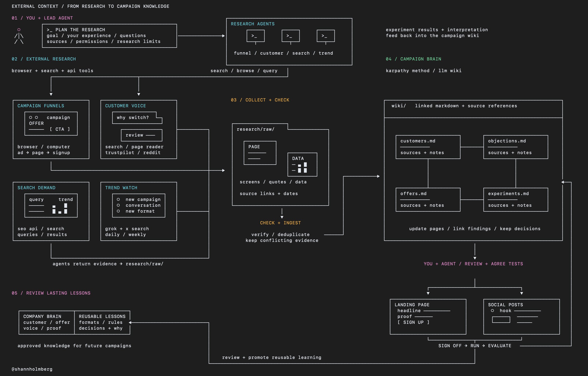This screenshot has height=376, width=588.
Task: Click the review box under Customer Voice
Action: pos(141,135)
